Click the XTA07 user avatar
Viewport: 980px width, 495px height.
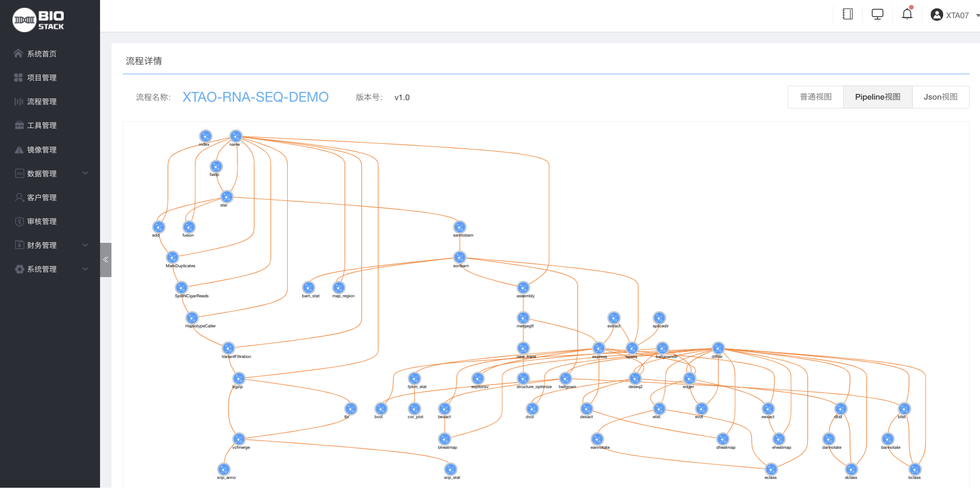pyautogui.click(x=936, y=14)
